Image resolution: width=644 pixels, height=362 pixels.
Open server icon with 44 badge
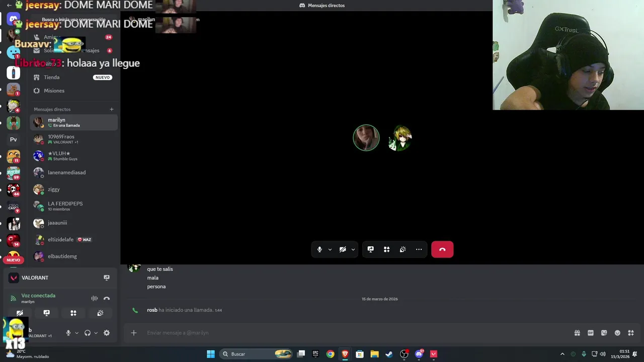point(14,190)
